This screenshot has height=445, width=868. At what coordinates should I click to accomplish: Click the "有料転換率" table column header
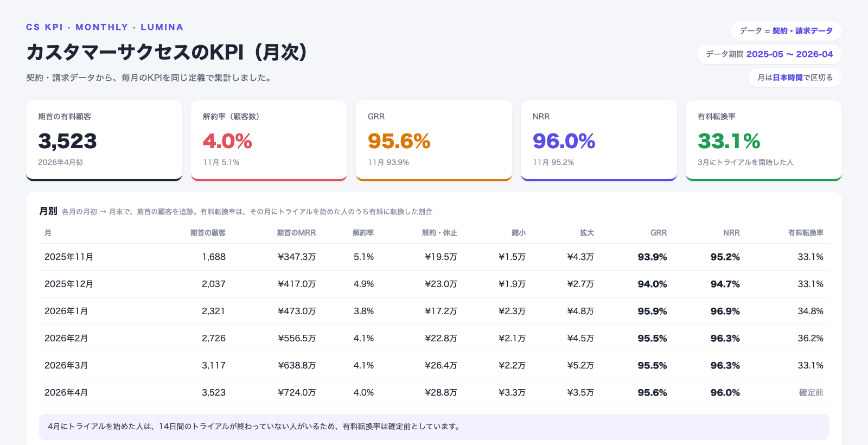point(806,233)
